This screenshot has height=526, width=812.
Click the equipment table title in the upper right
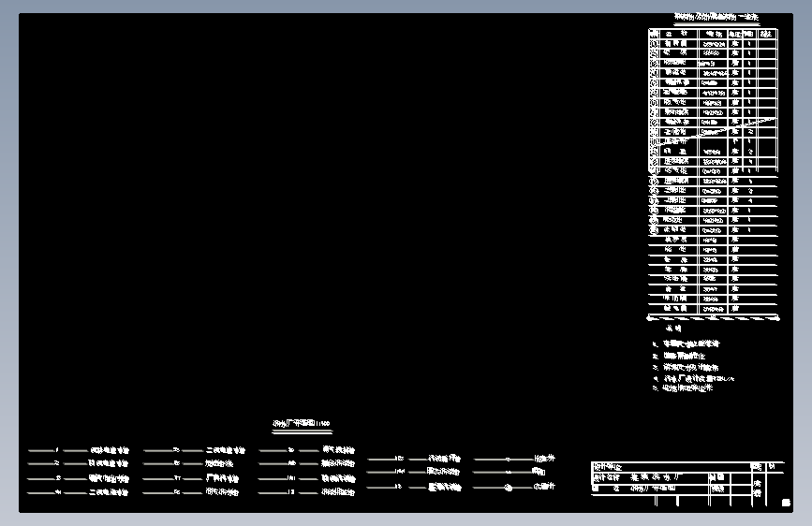716,17
